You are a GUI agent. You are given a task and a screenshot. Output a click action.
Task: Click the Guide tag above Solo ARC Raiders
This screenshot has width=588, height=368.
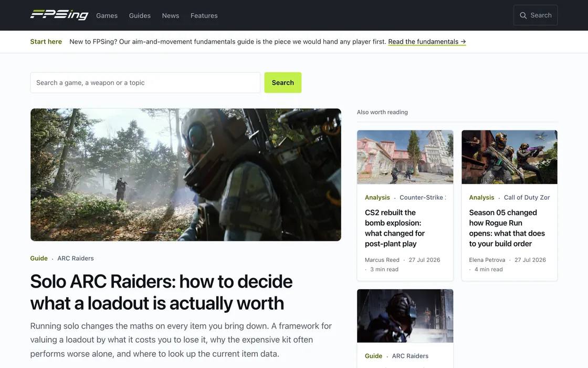click(x=39, y=258)
